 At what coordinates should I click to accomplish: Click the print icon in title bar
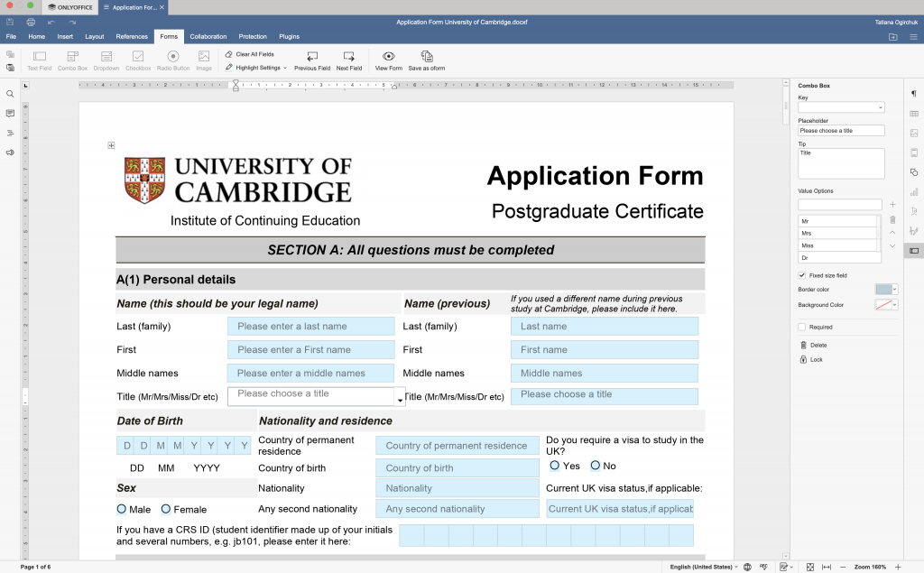coord(31,21)
